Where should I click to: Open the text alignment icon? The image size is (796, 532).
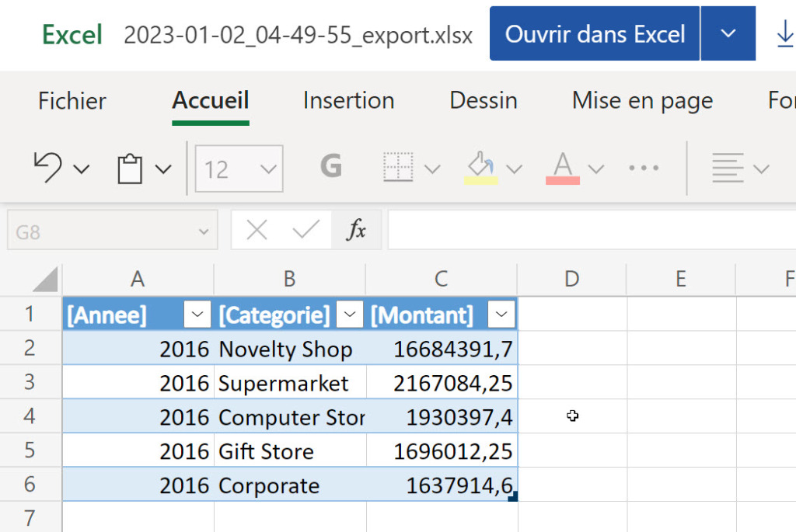[x=729, y=168]
